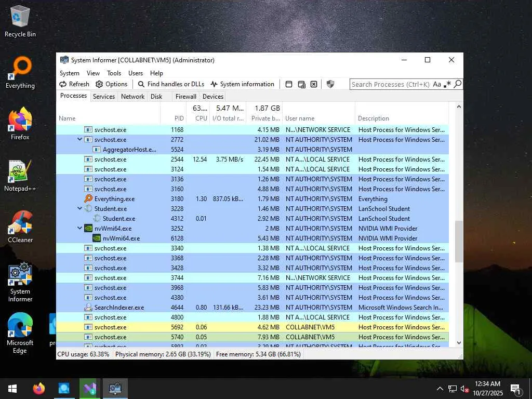
Task: Open the Help menu
Action: 156,73
